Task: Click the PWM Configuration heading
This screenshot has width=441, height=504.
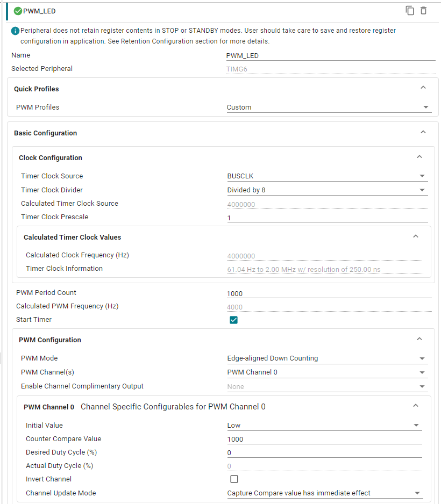Action: coord(50,340)
